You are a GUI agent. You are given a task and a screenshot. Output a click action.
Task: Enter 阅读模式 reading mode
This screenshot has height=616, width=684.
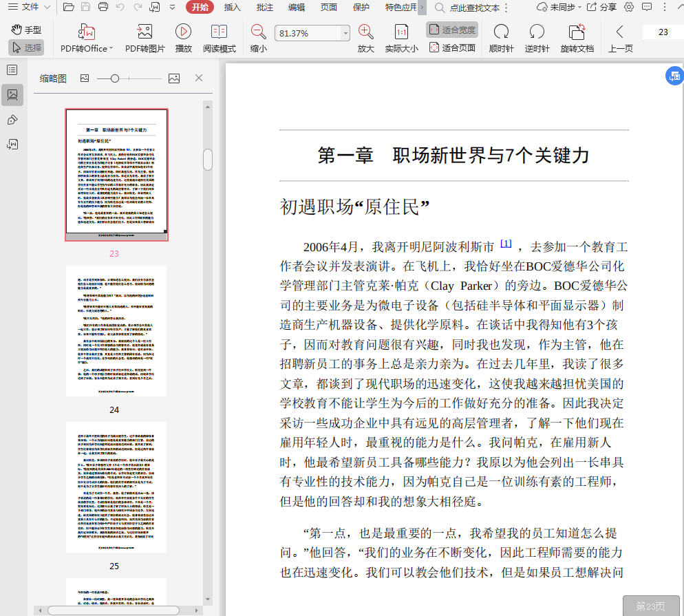click(219, 32)
